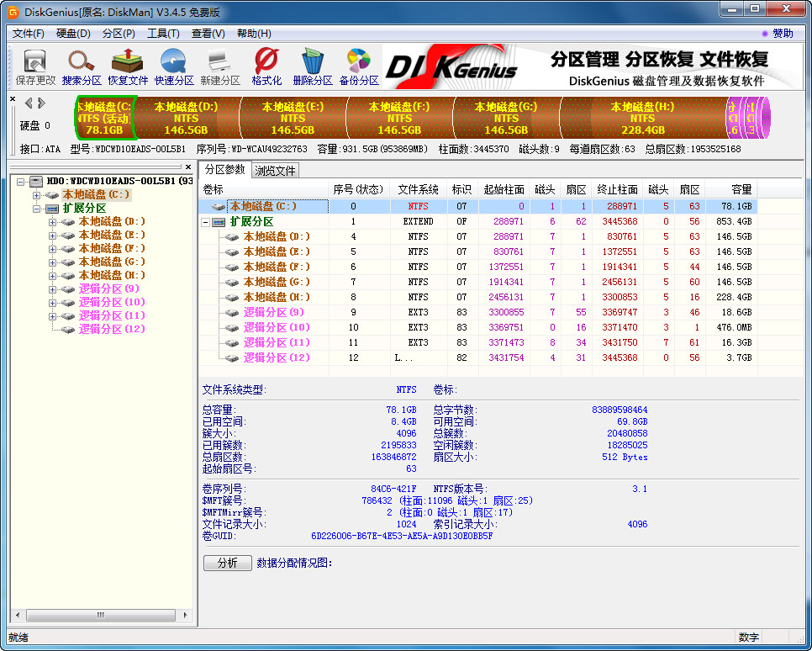
Task: Select 本地磁盘 (D:) row in partition table
Action: (478, 237)
